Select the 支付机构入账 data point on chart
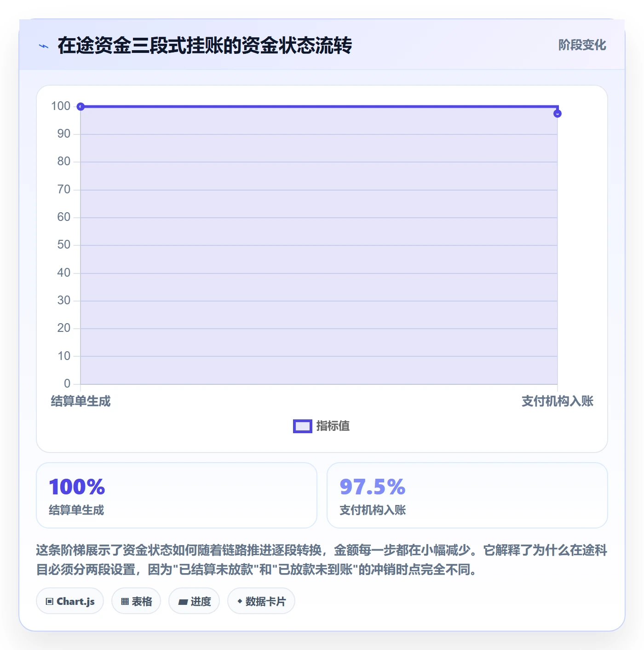Viewport: 644px width, 650px height. (557, 114)
